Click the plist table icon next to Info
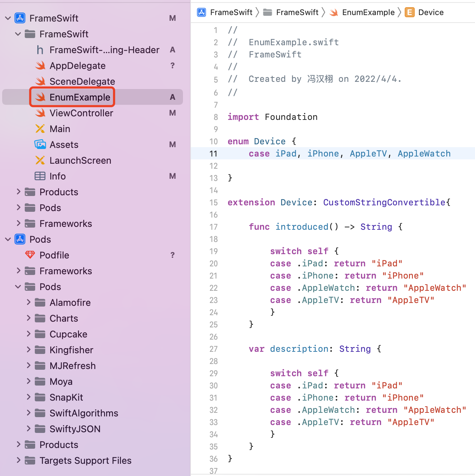This screenshot has height=476, width=475. pos(40,176)
